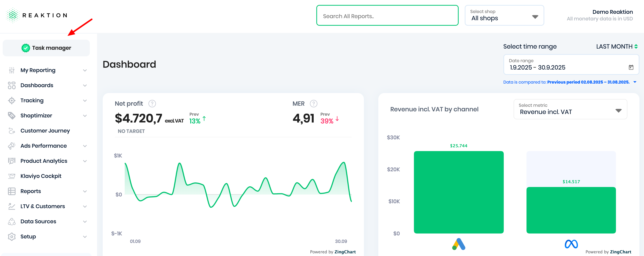The height and width of the screenshot is (256, 644).
Task: Click the MER help question icon
Action: (x=313, y=104)
